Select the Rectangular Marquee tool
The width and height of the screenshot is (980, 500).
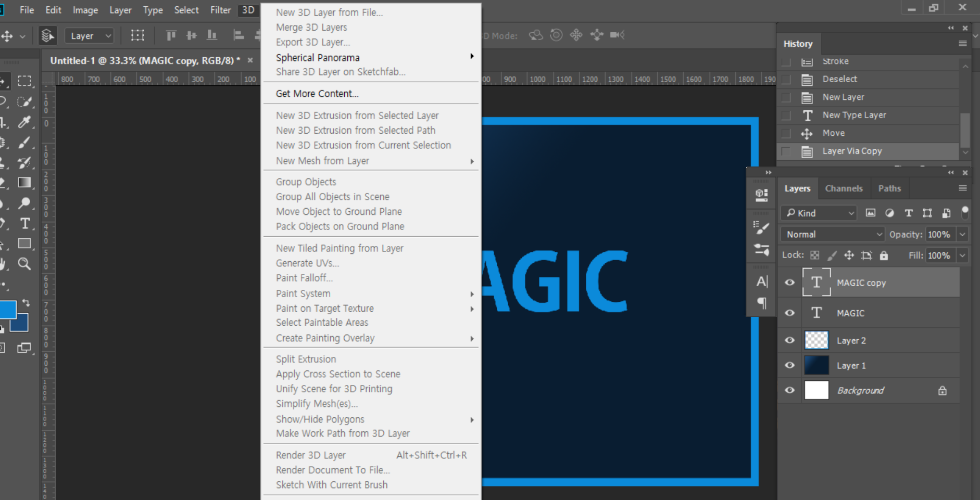pos(24,81)
